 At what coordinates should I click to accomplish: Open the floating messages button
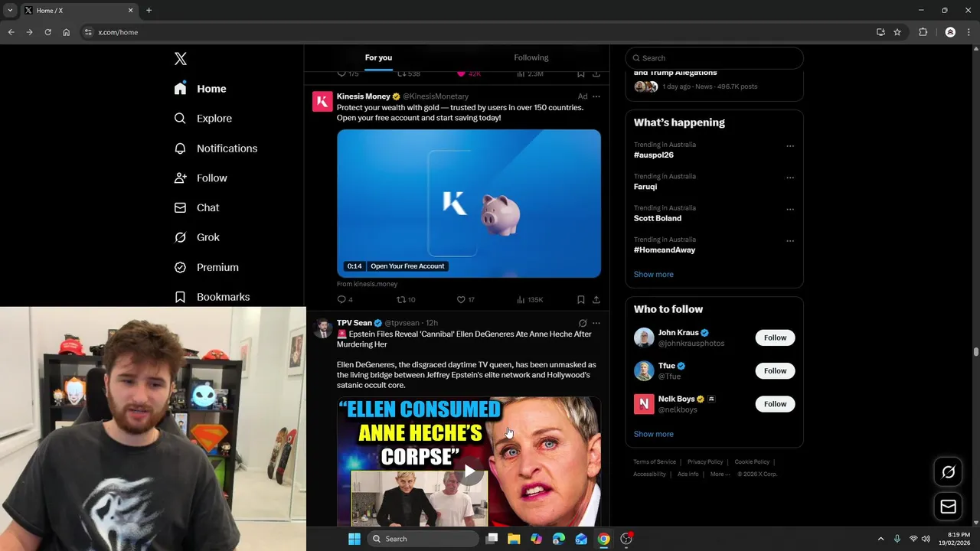click(948, 507)
